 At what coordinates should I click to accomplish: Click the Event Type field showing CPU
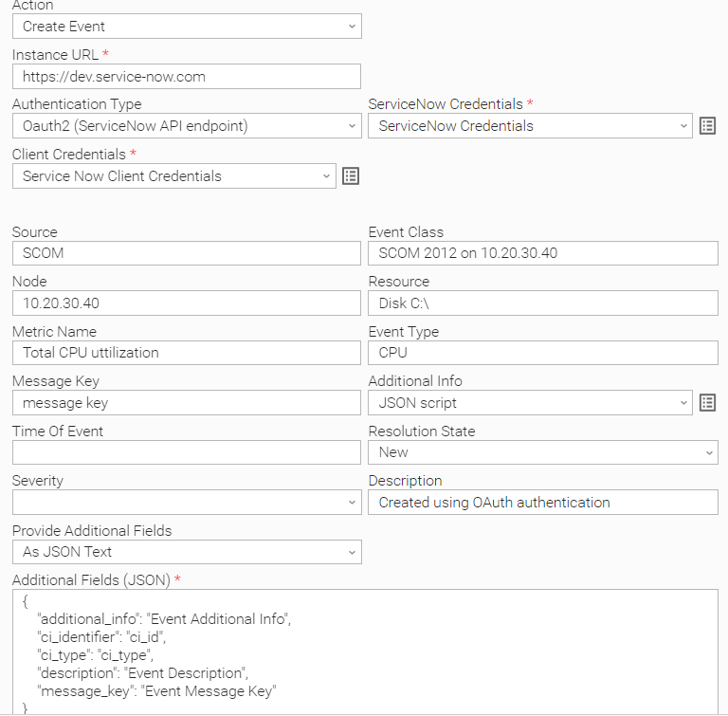pos(543,353)
